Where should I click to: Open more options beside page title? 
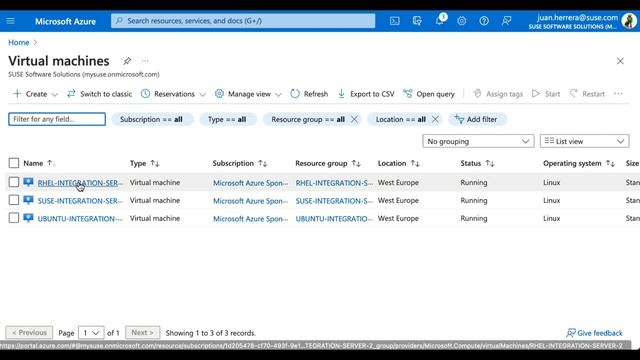(x=145, y=61)
